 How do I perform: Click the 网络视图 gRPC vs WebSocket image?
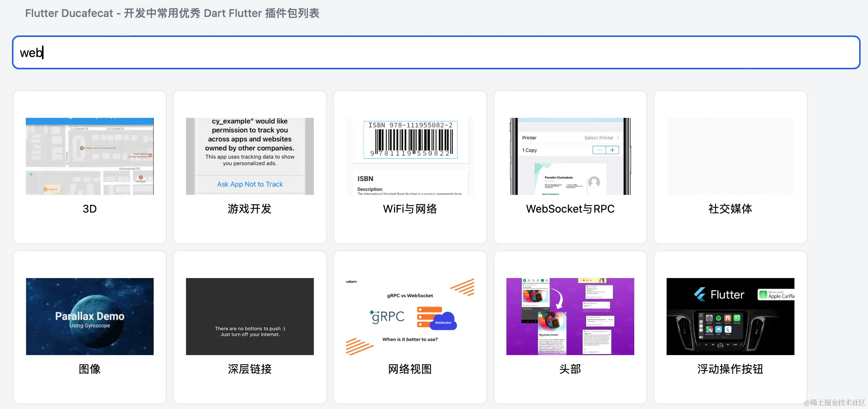410,316
